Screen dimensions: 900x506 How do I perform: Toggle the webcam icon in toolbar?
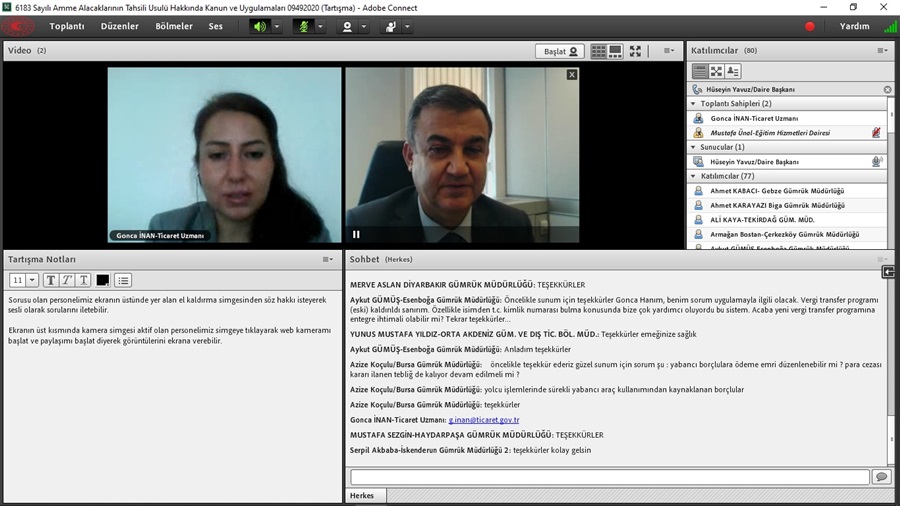click(347, 26)
